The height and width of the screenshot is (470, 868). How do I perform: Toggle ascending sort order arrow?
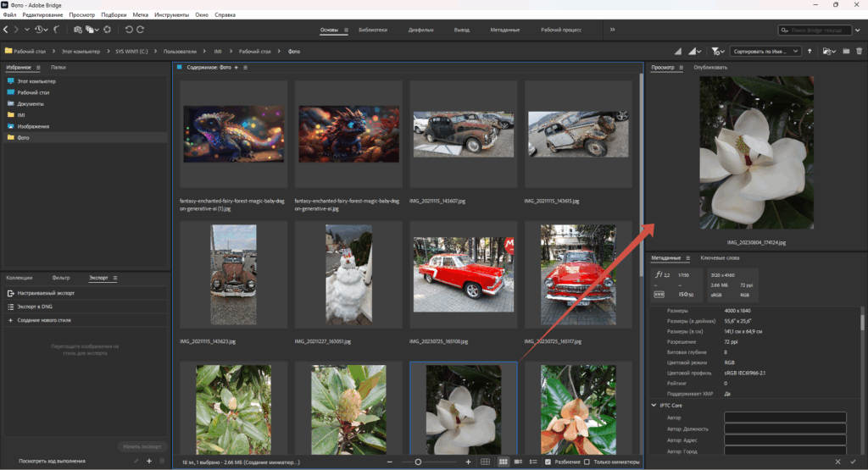(810, 52)
